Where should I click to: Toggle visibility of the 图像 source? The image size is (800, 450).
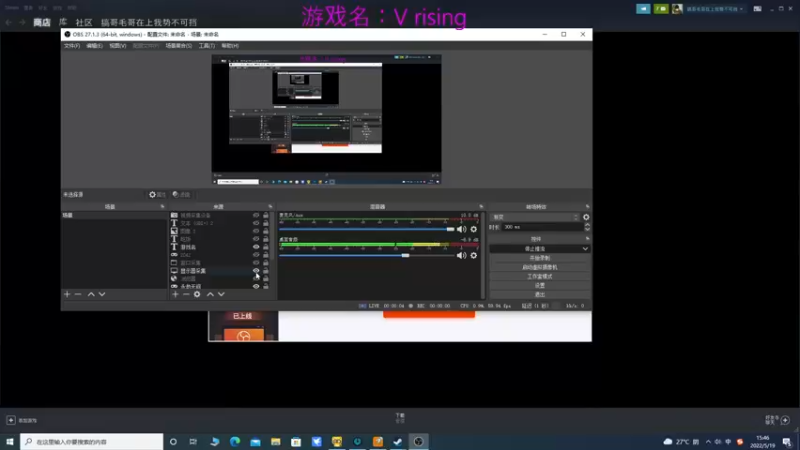[x=256, y=231]
